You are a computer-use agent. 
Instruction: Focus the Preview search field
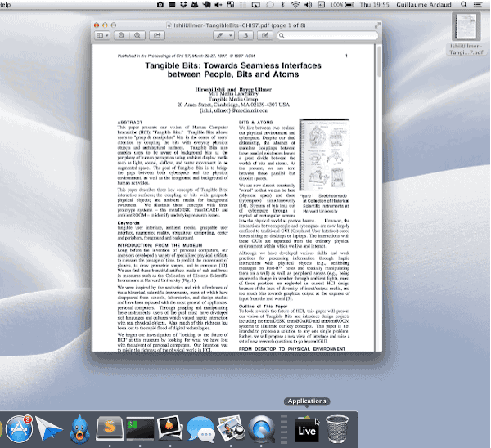point(327,35)
